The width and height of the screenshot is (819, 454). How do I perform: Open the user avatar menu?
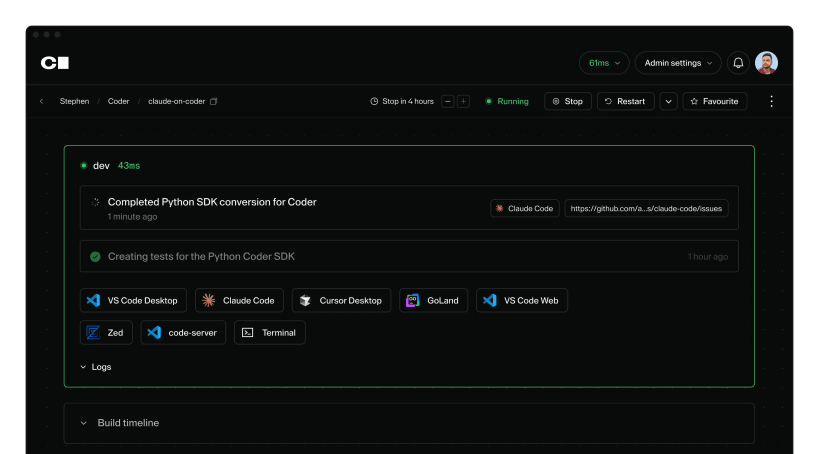[766, 63]
